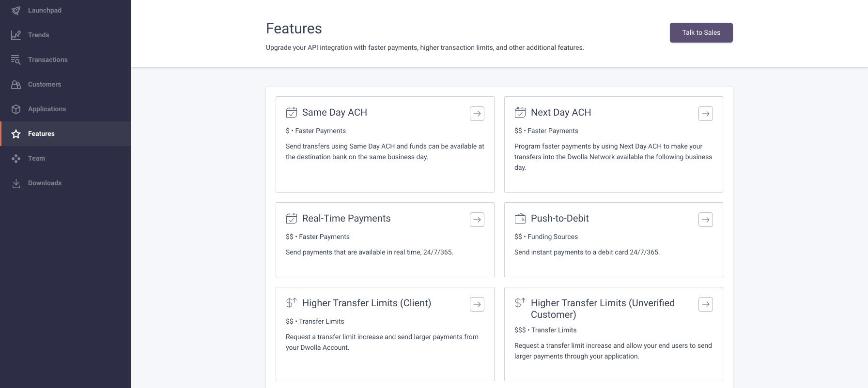The image size is (868, 388).
Task: Open Higher Transfer Limits (Client) arrow
Action: coord(477,304)
